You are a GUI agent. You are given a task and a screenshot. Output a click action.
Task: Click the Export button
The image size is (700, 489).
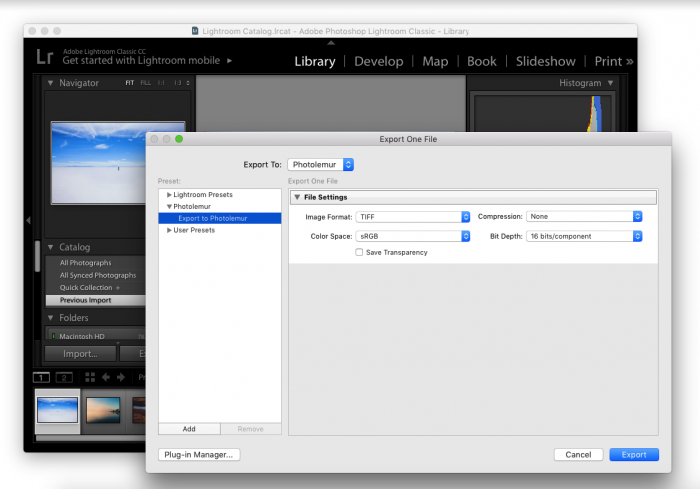(x=634, y=455)
